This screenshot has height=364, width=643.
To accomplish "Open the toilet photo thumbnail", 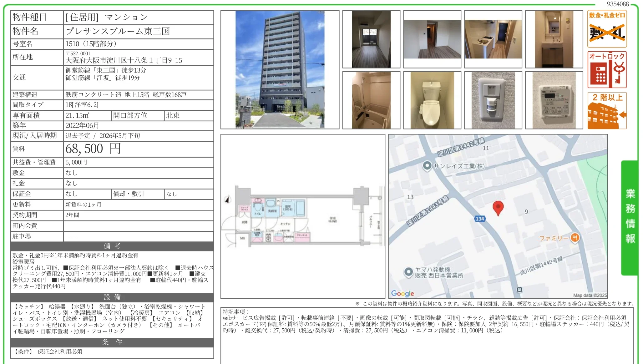I will click(x=432, y=100).
